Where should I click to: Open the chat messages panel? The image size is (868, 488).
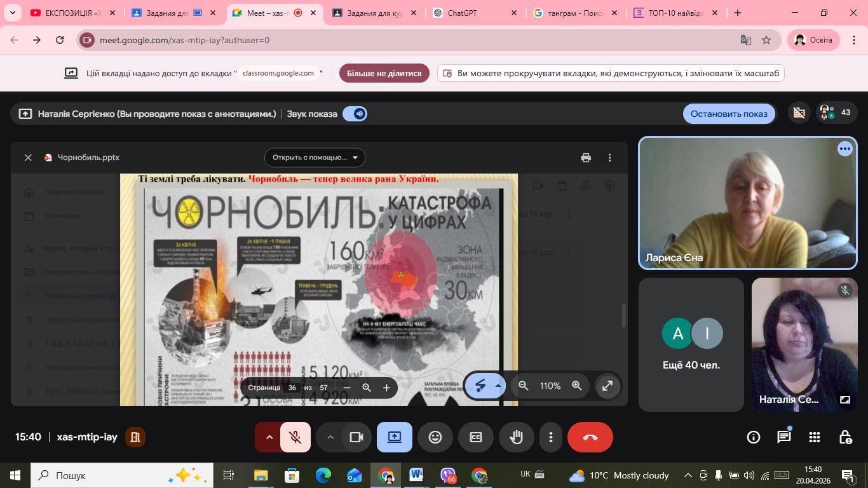(x=784, y=437)
